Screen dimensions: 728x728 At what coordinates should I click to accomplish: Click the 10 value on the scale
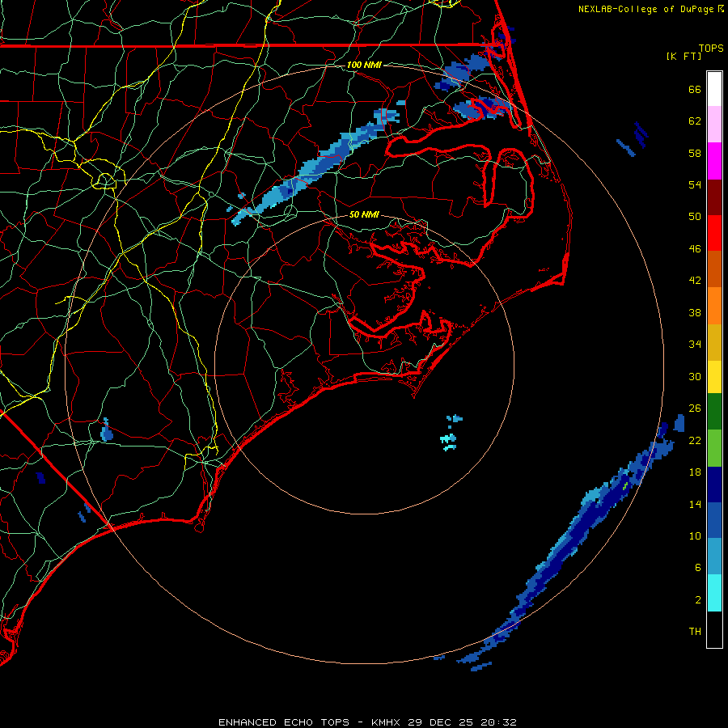tap(695, 535)
